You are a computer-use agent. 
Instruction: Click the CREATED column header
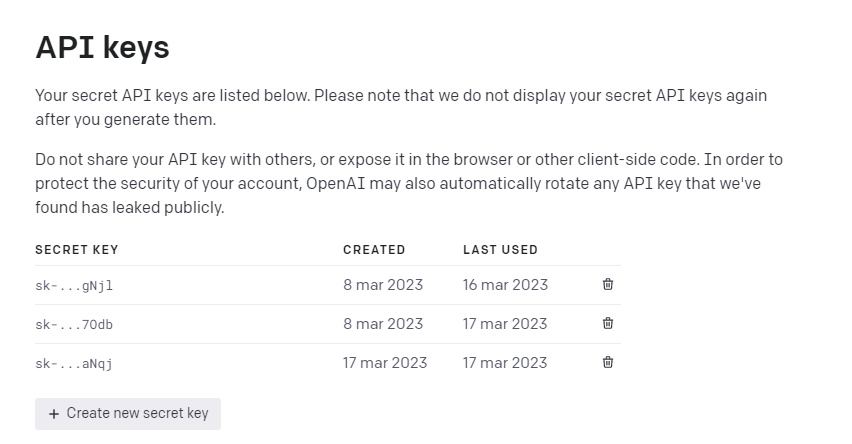pos(374,250)
